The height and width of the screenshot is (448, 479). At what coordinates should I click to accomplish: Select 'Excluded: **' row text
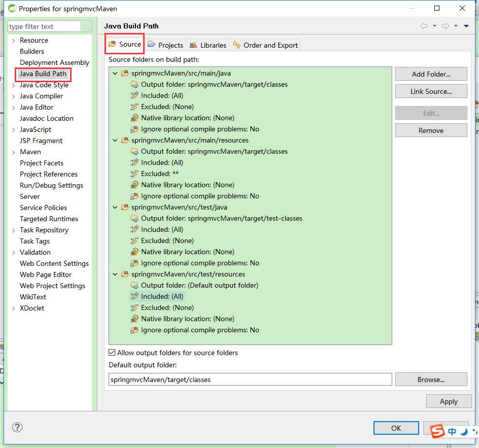(160, 174)
